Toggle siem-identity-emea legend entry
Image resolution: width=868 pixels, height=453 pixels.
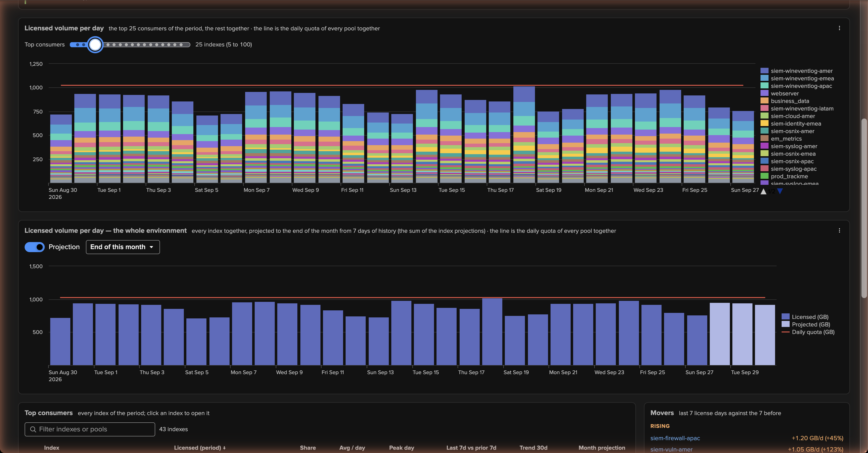pos(791,124)
